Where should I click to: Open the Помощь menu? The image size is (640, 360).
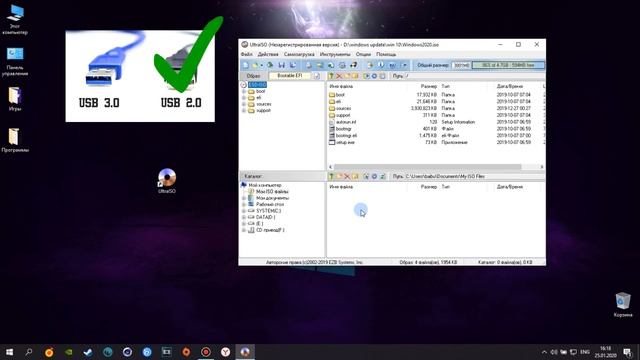(386, 54)
